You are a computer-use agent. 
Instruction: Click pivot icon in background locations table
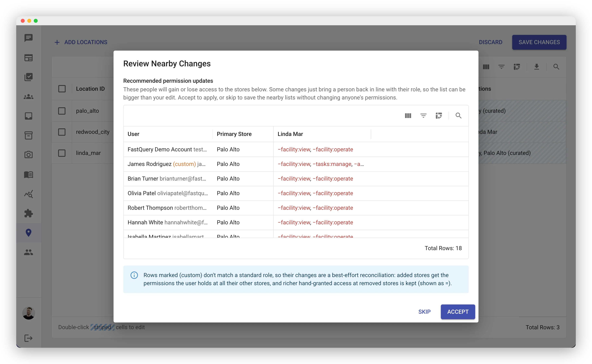click(x=517, y=67)
